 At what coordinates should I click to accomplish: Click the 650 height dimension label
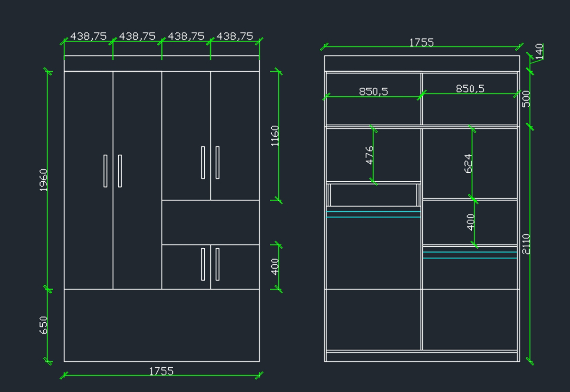click(43, 325)
